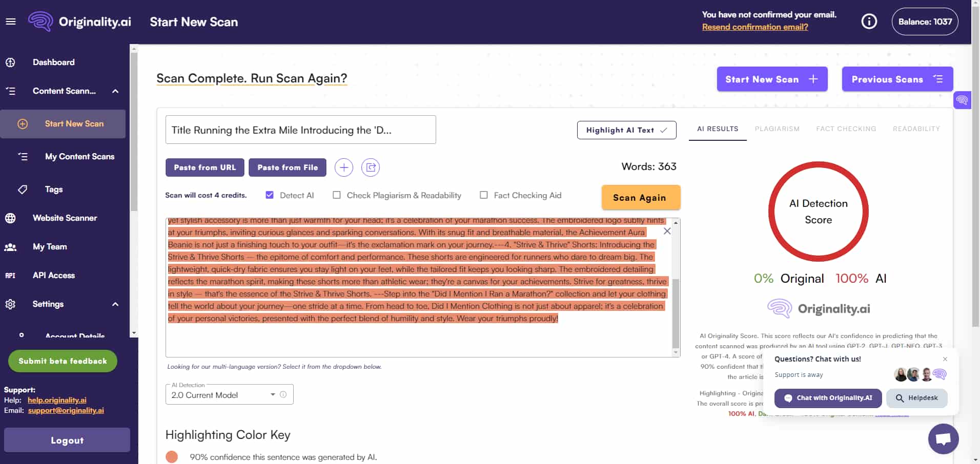The height and width of the screenshot is (464, 980).
Task: Open the help.originality.ai support link
Action: click(57, 400)
